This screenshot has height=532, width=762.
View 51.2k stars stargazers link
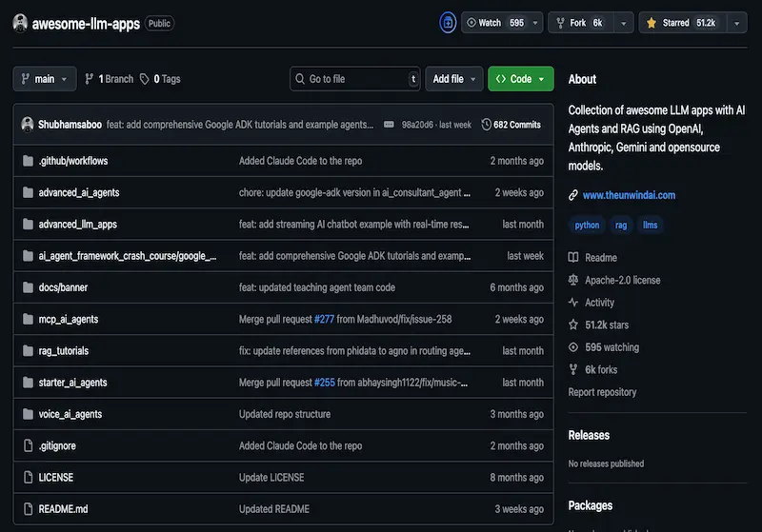607,325
